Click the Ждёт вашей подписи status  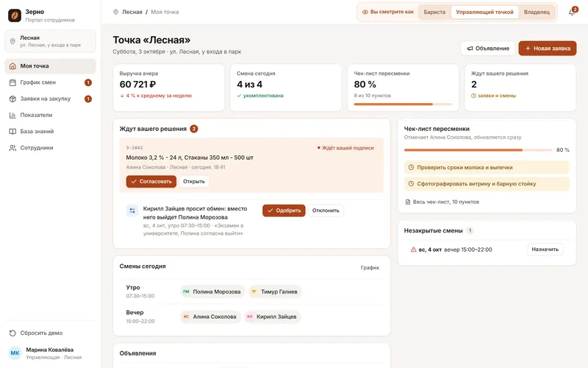(x=345, y=148)
